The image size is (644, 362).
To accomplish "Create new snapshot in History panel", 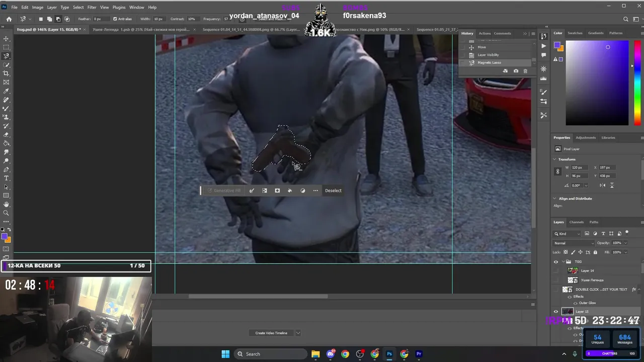I will click(516, 71).
